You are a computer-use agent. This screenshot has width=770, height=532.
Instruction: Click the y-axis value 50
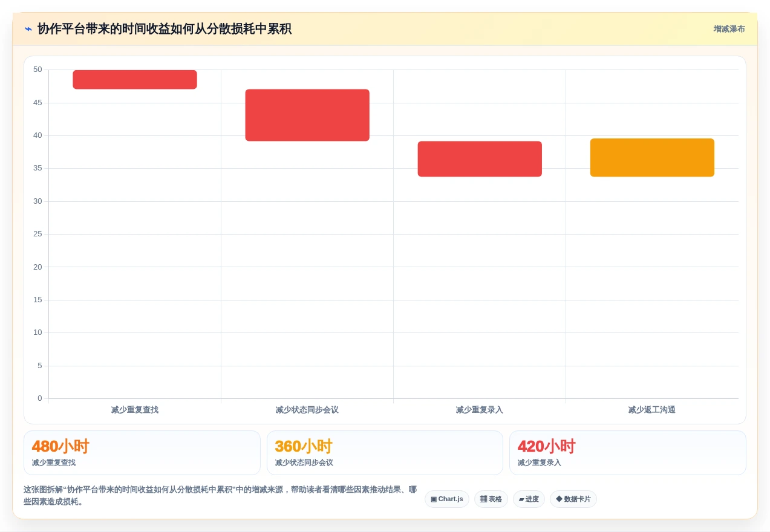tap(38, 70)
